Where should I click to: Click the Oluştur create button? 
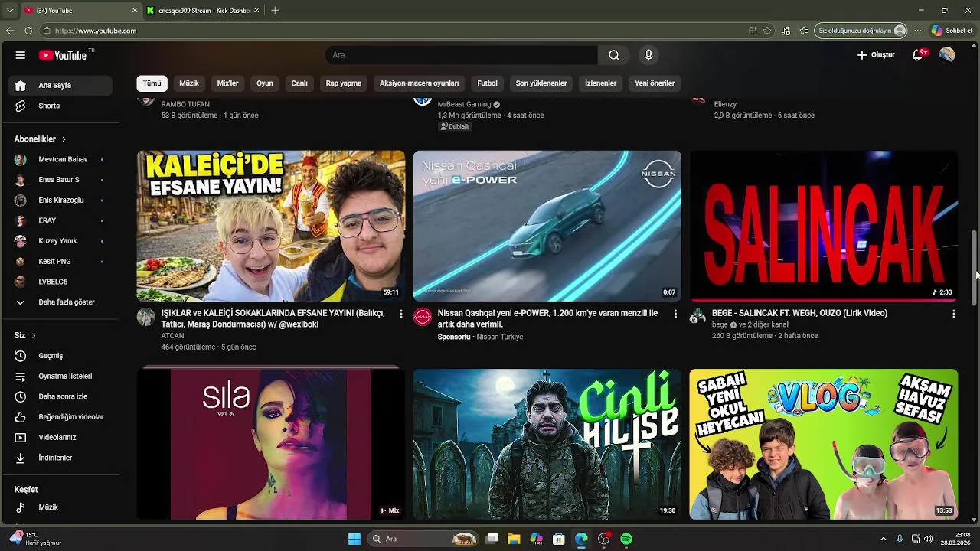(876, 55)
